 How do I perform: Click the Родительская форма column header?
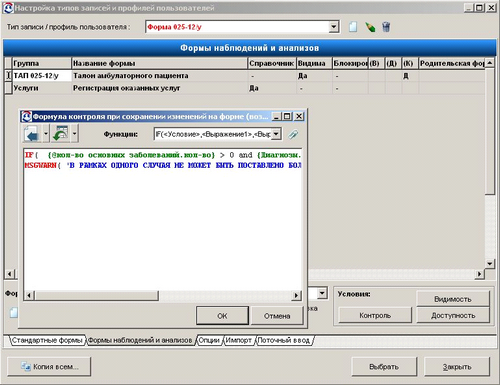pyautogui.click(x=452, y=63)
